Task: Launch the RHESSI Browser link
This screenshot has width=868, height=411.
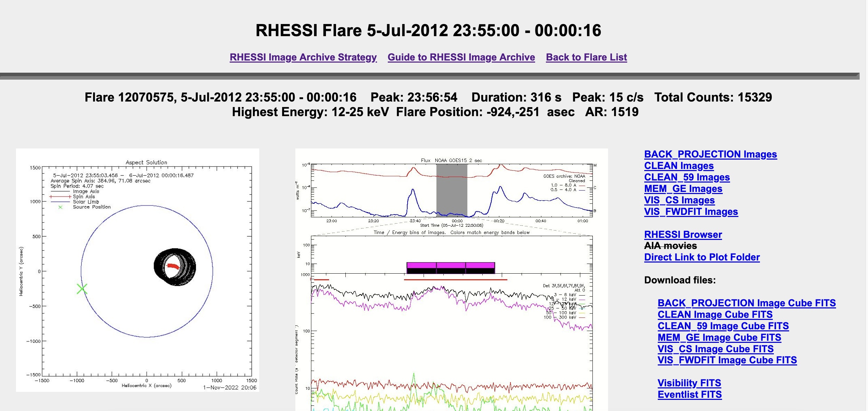Action: tap(683, 234)
